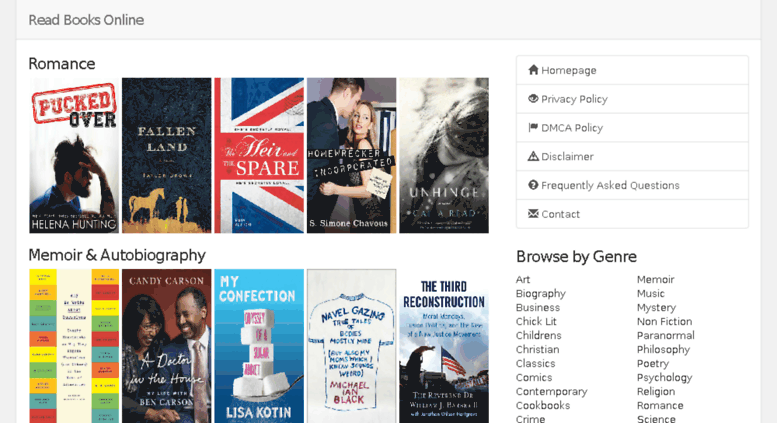This screenshot has height=423, width=777.
Task: Browse the Romance genre in the list
Action: coord(660,405)
